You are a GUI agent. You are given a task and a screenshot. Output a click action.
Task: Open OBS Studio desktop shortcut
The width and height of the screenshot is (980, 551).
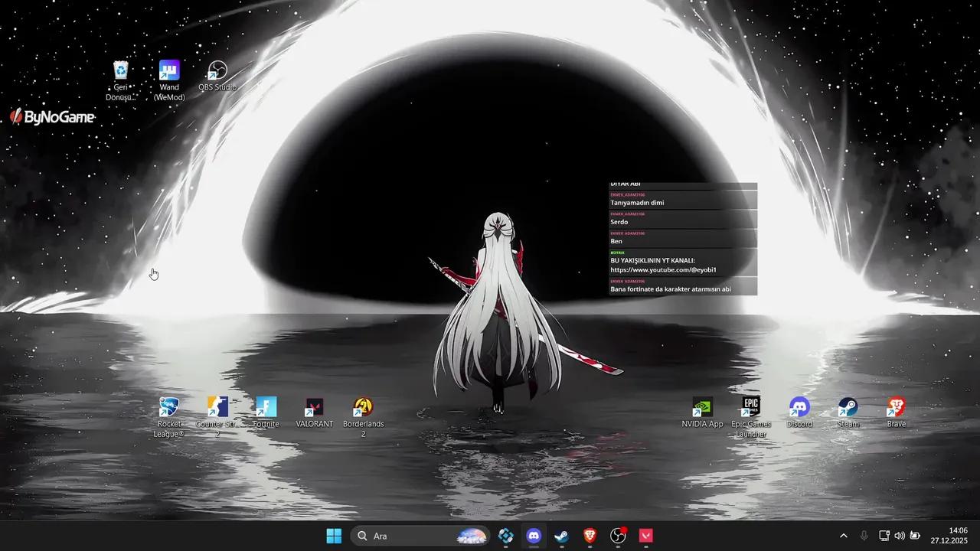pos(217,72)
